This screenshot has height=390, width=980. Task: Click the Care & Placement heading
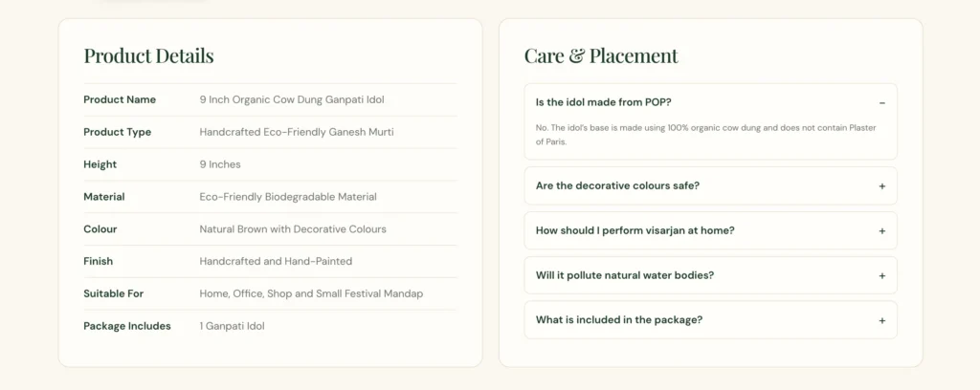tap(601, 55)
